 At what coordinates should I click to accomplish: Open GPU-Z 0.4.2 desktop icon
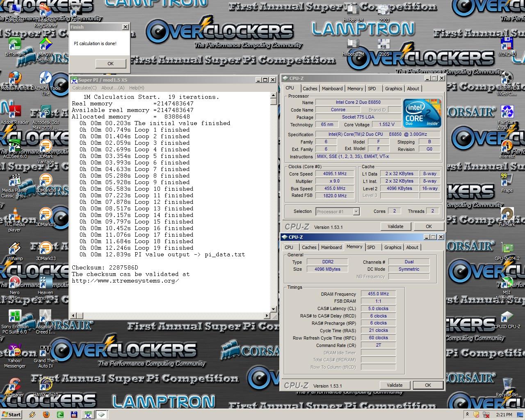[507, 251]
